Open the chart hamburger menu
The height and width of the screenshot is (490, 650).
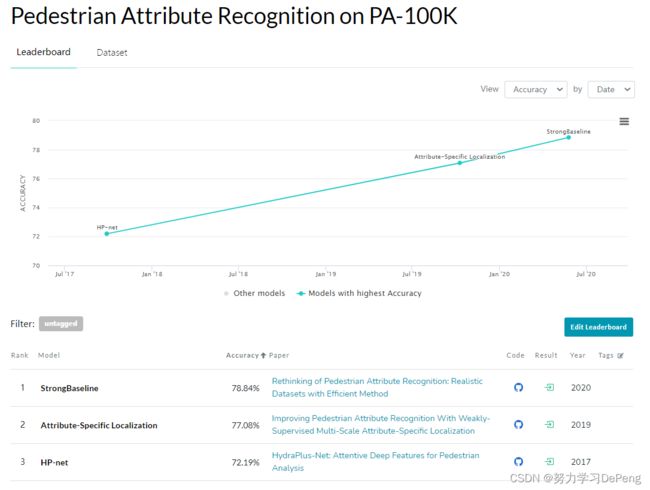point(624,121)
